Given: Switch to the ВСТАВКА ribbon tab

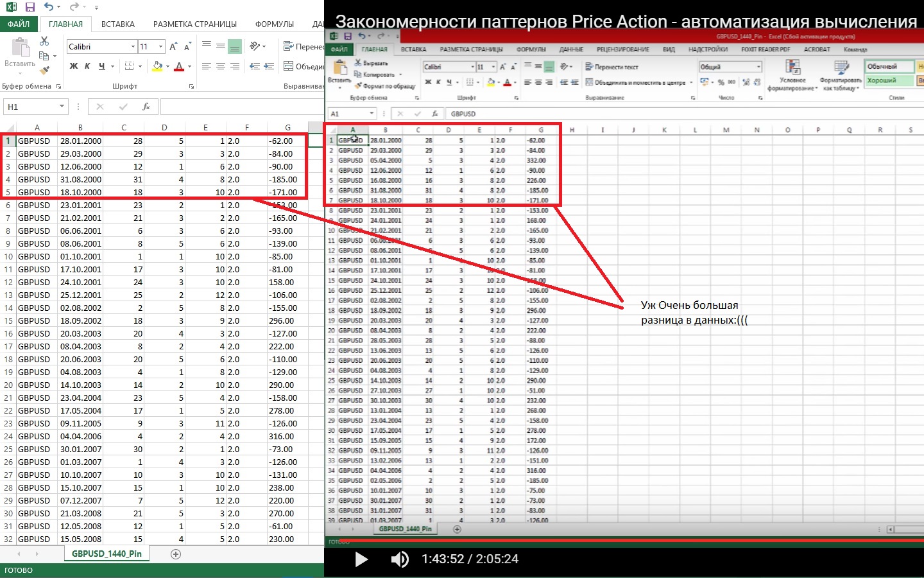Looking at the screenshot, I should pos(118,24).
